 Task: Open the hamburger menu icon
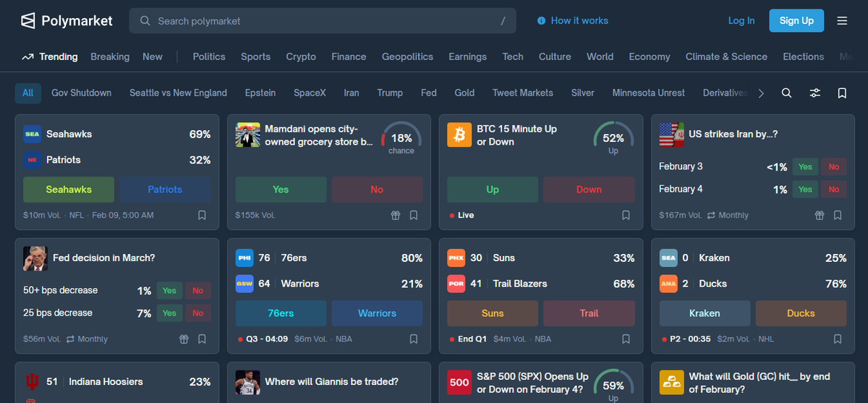point(842,21)
